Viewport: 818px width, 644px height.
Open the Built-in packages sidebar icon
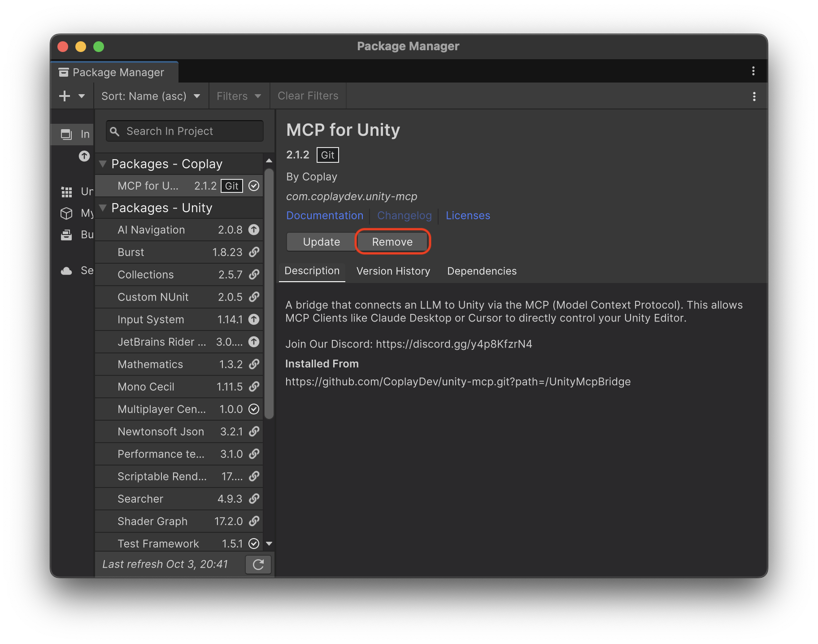(x=66, y=235)
